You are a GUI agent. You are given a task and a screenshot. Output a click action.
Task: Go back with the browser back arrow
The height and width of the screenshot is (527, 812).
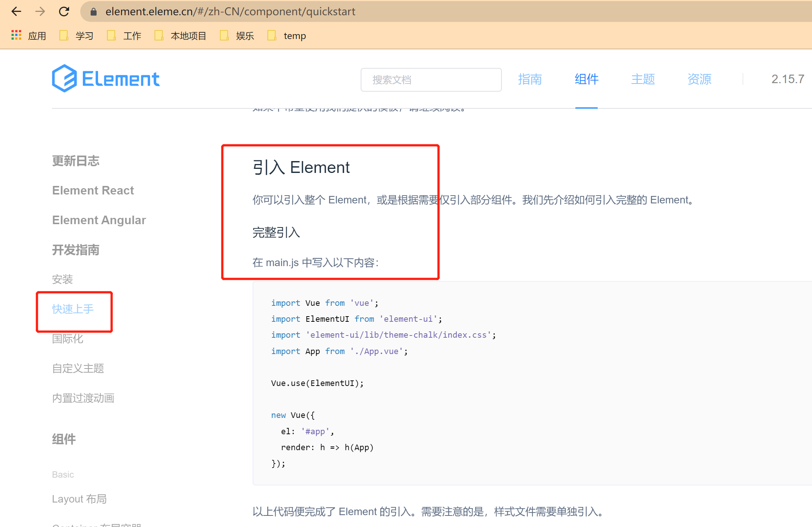click(16, 12)
